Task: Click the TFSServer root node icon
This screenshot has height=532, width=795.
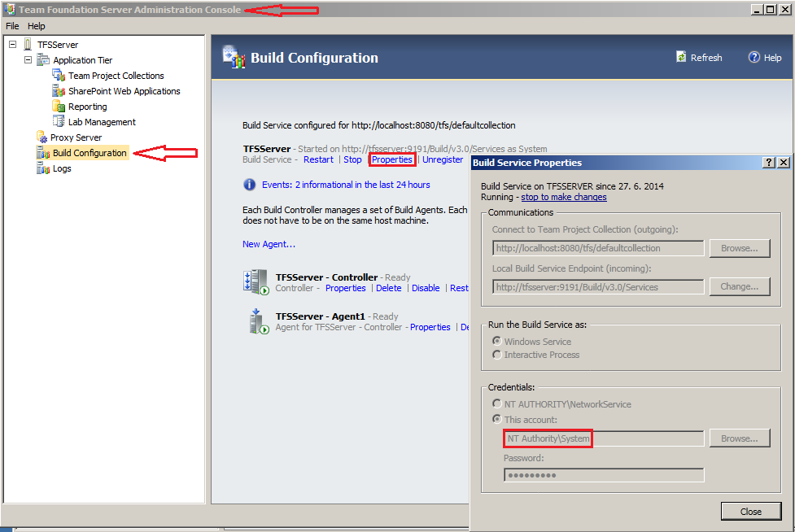Action: 28,45
